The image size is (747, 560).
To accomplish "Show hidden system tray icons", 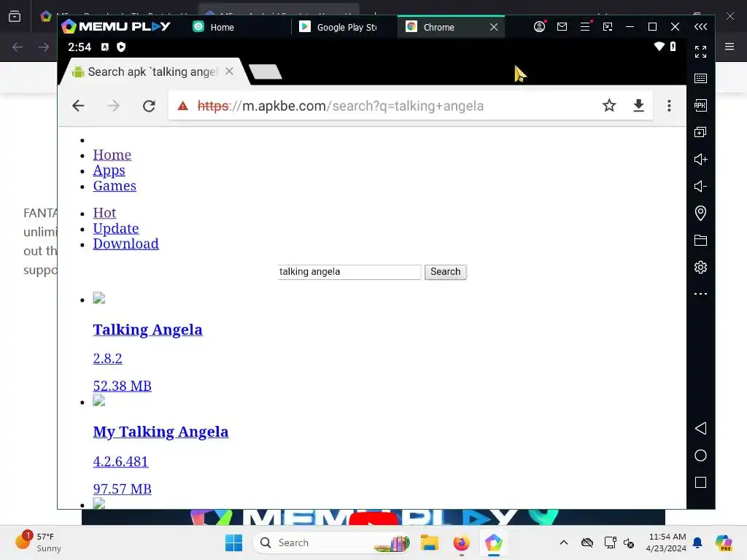I will point(564,542).
